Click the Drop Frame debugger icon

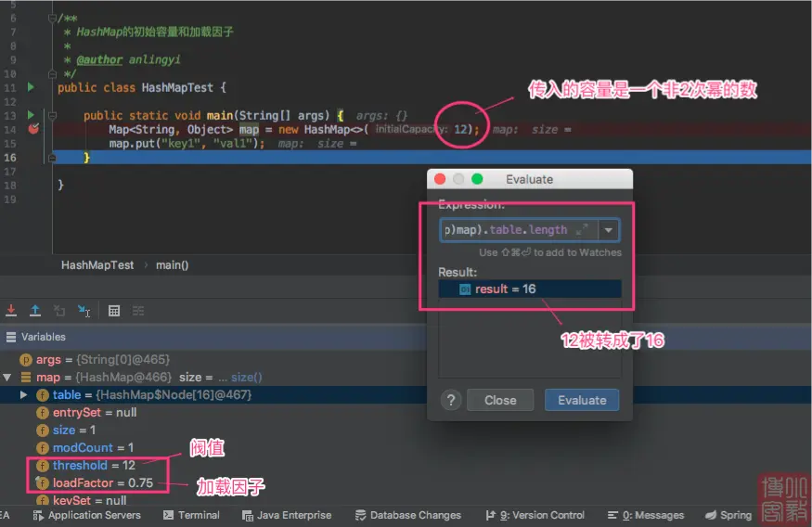[x=59, y=311]
